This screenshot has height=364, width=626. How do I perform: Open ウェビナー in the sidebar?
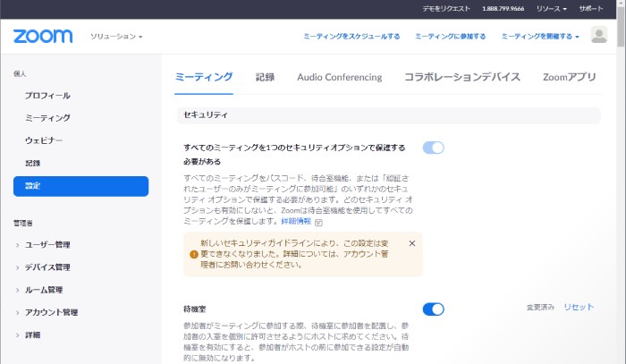(x=44, y=140)
